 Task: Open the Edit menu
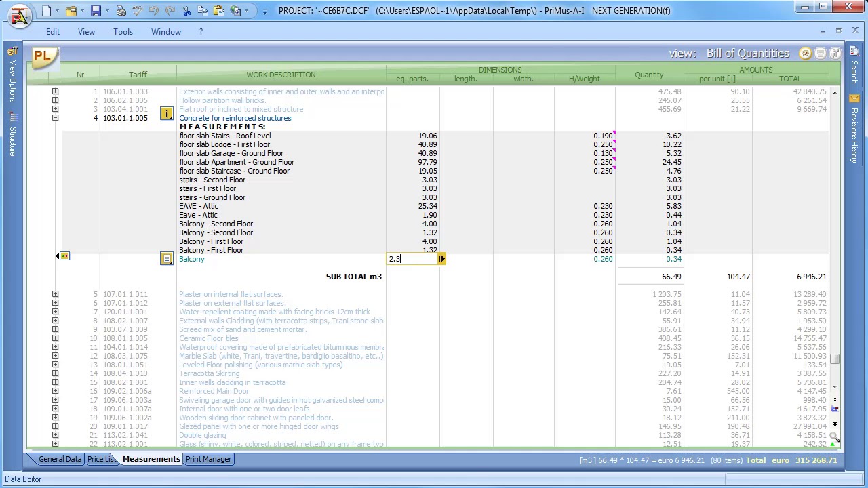53,32
